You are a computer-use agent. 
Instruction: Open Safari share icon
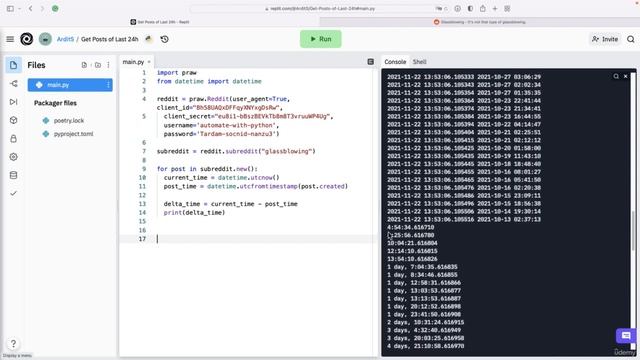pyautogui.click(x=483, y=8)
